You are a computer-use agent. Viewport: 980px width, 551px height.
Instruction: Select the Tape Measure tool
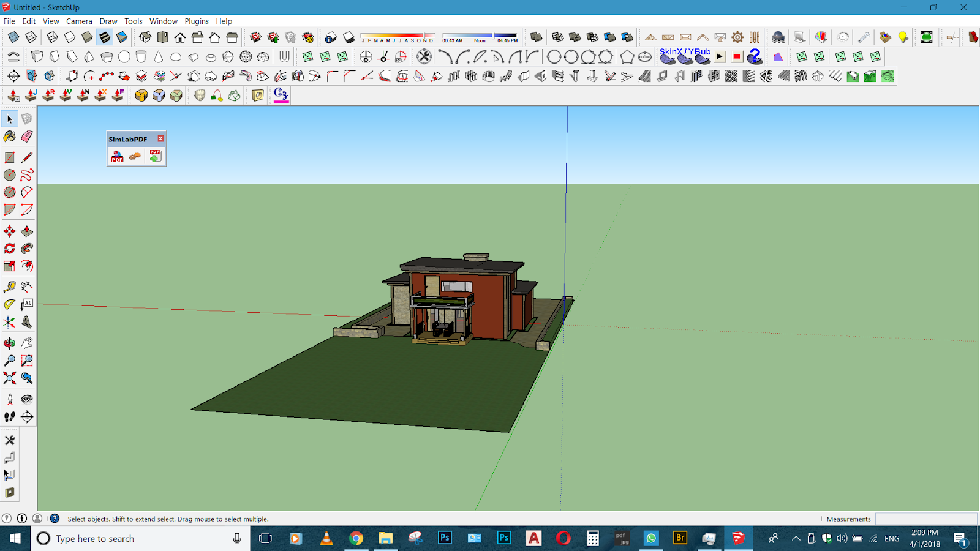(x=10, y=286)
